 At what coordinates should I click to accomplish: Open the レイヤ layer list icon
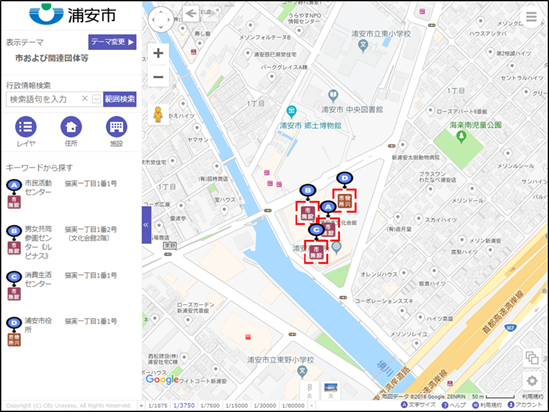(26, 127)
